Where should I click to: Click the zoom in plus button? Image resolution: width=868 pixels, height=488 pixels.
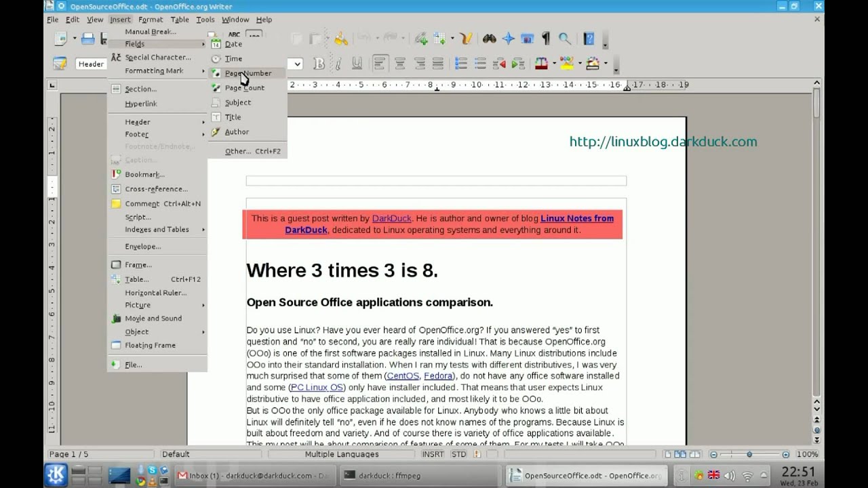[785, 454]
